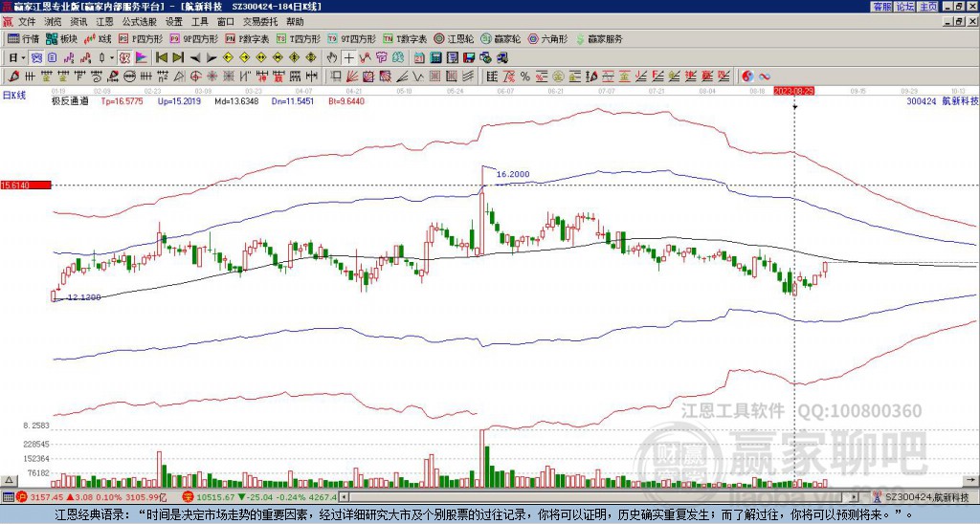Open the 9T四方形 tool
The image size is (980, 524).
(x=351, y=39)
